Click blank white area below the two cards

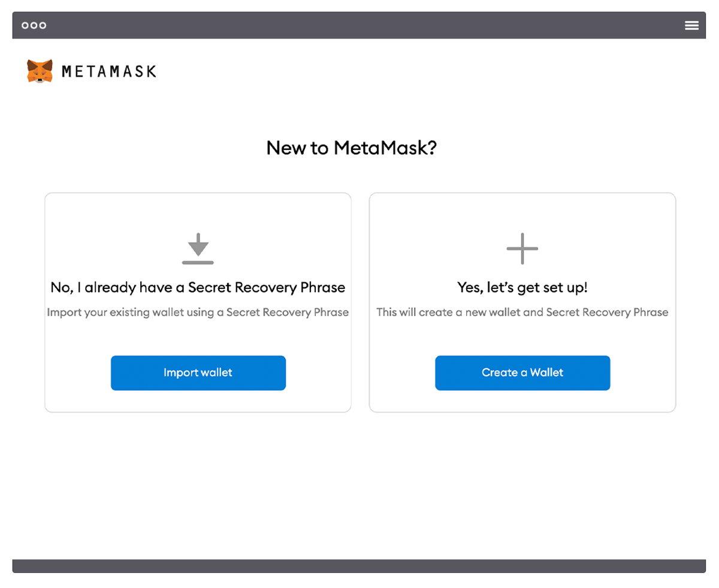[359, 486]
